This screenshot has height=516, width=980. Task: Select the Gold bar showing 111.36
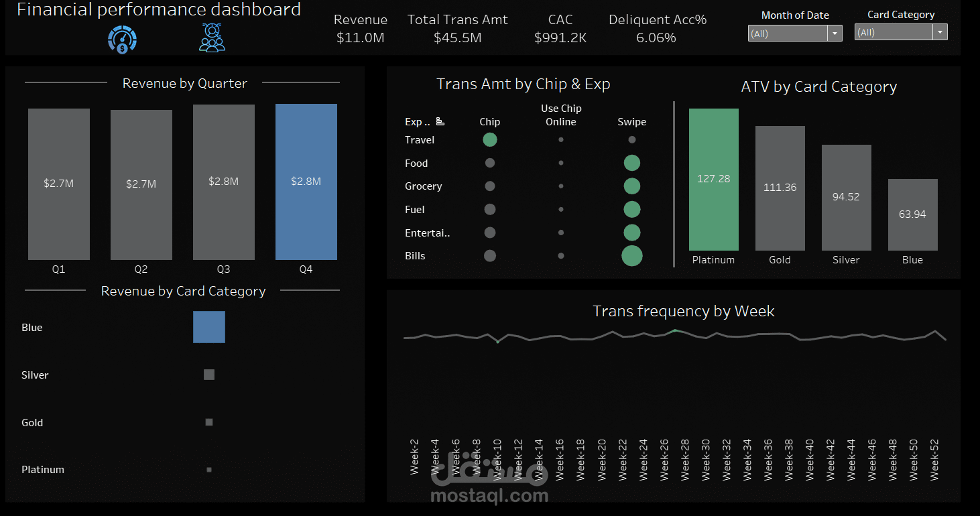[780, 188]
